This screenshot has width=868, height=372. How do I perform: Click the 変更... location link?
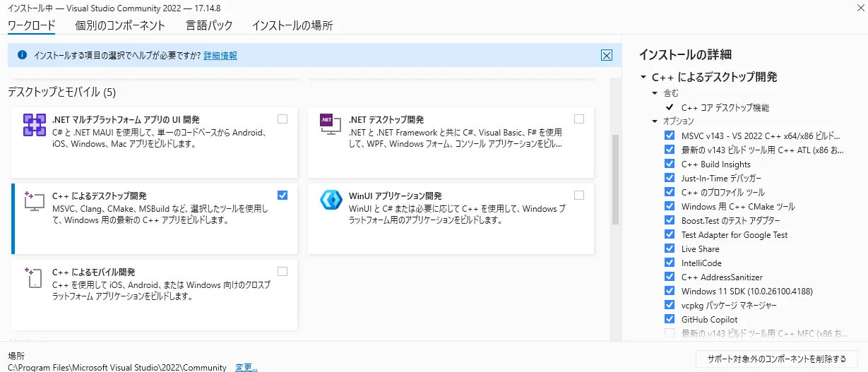(246, 367)
